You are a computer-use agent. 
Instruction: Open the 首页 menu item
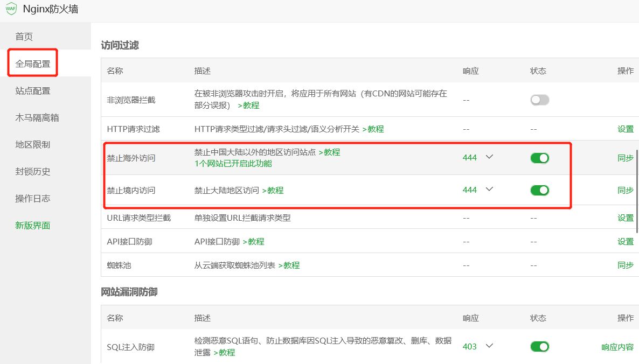(24, 37)
